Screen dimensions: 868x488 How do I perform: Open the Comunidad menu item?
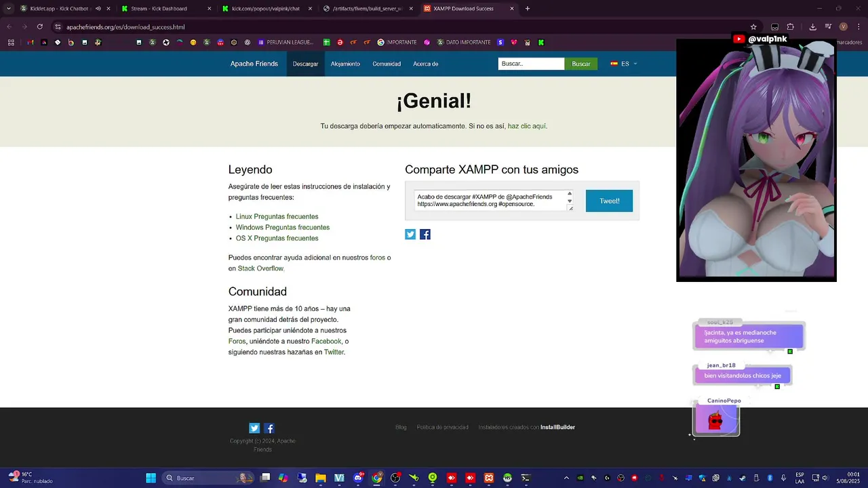coord(387,64)
